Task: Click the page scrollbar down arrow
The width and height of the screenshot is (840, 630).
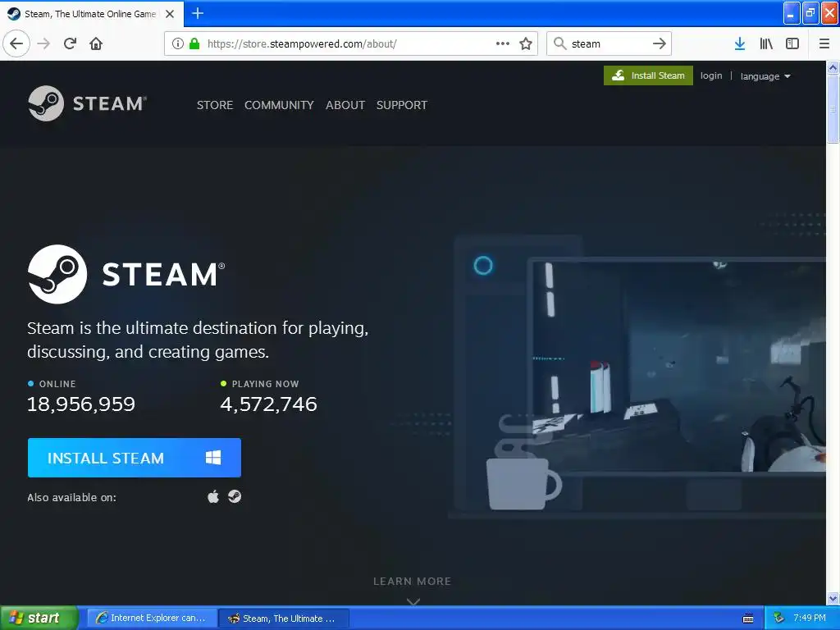Action: (833, 598)
